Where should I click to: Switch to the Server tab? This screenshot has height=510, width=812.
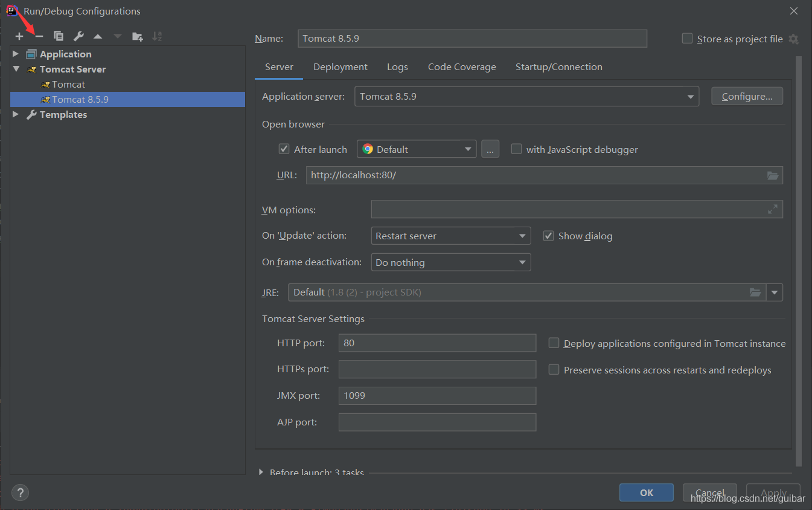(x=279, y=67)
